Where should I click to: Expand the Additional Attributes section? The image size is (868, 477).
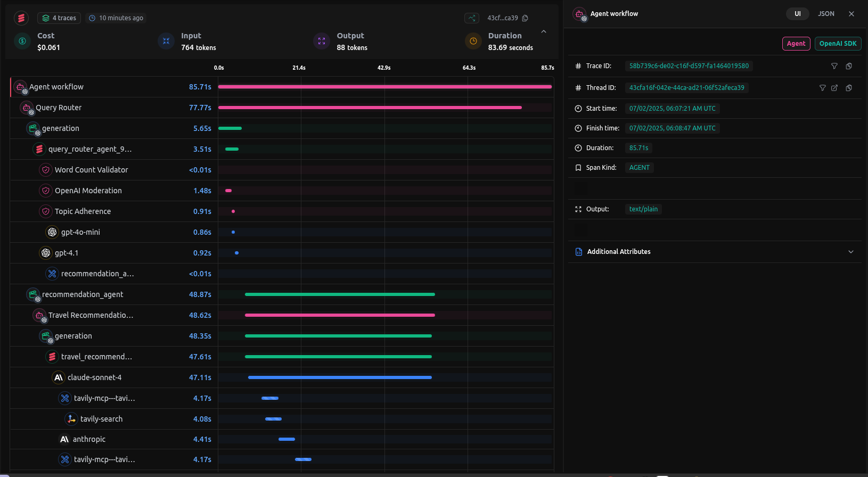850,252
